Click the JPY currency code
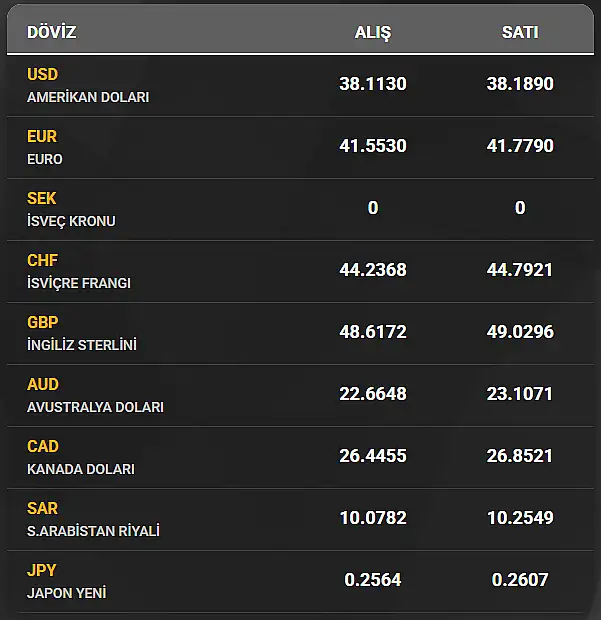 coord(42,571)
